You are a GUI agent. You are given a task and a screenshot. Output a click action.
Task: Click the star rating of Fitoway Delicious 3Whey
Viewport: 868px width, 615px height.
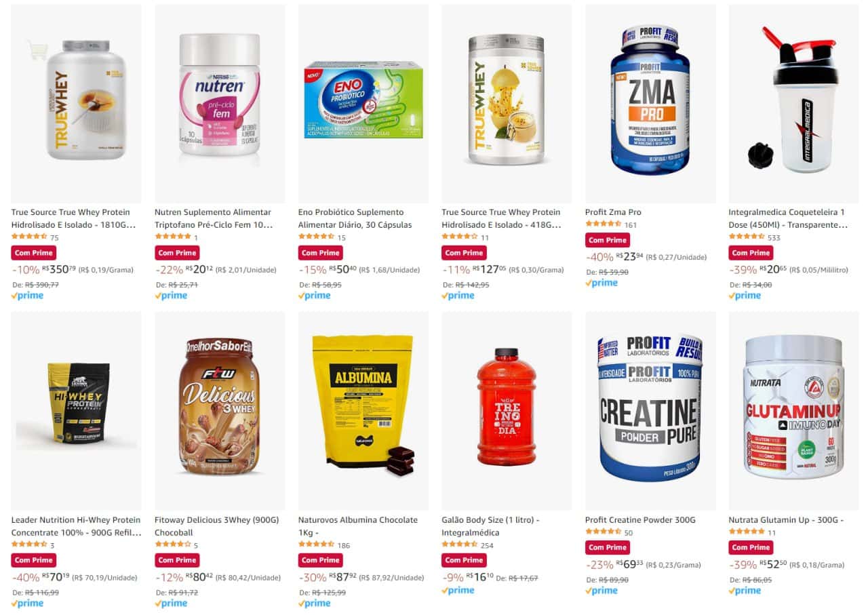coord(172,544)
